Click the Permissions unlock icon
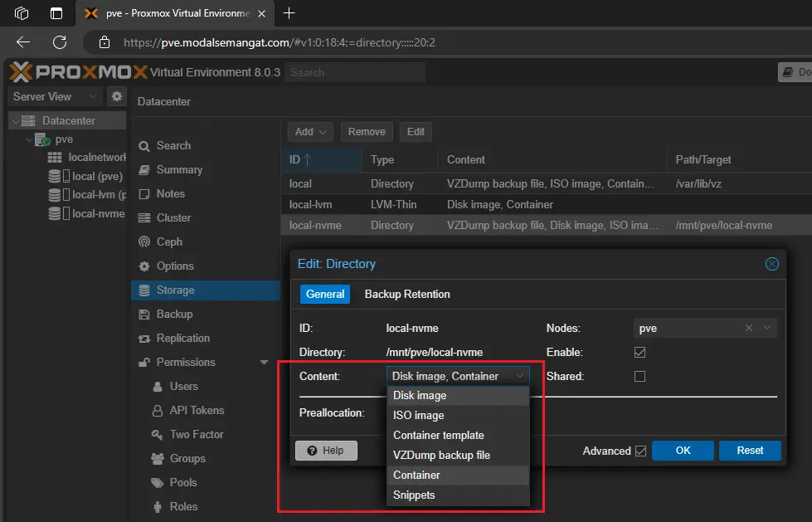 (x=144, y=363)
